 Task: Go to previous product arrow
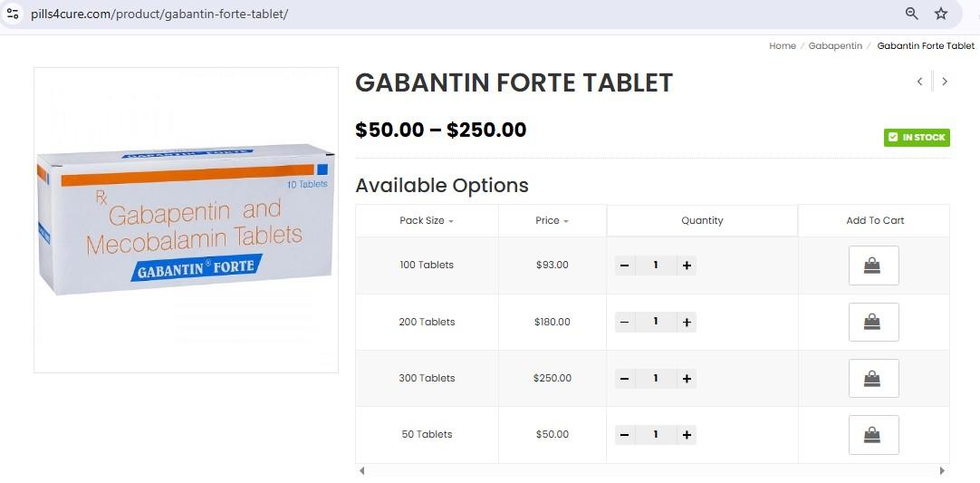(x=919, y=82)
